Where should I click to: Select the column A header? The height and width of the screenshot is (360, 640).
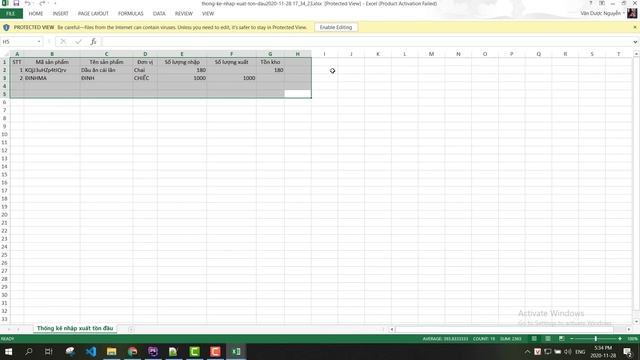pos(17,54)
